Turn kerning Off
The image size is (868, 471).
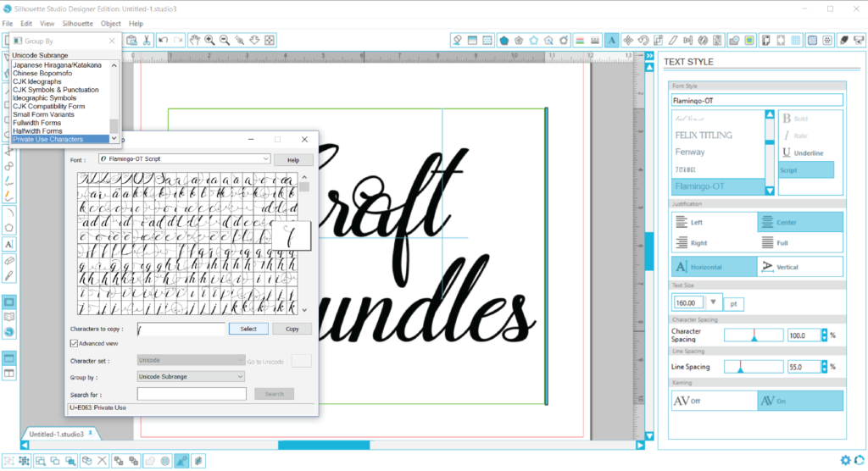(x=714, y=401)
